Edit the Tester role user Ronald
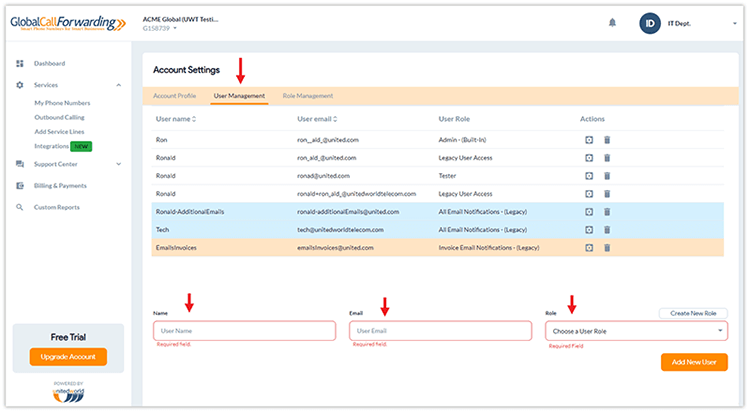Viewport: 750px width, 413px height. pyautogui.click(x=589, y=176)
